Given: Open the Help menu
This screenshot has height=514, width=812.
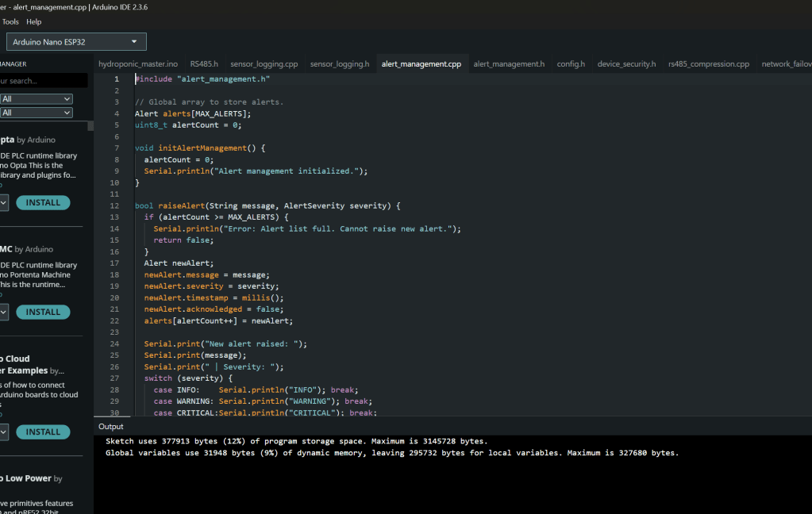Looking at the screenshot, I should click(33, 21).
